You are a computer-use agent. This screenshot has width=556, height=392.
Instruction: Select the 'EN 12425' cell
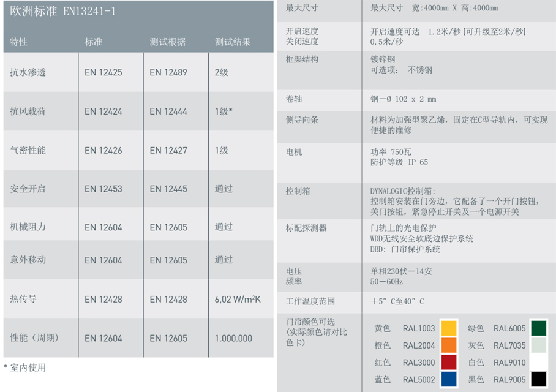(x=103, y=72)
